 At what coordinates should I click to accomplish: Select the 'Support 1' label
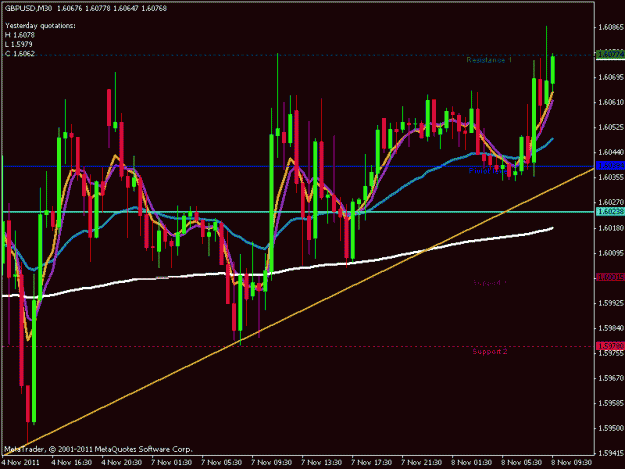coord(490,283)
